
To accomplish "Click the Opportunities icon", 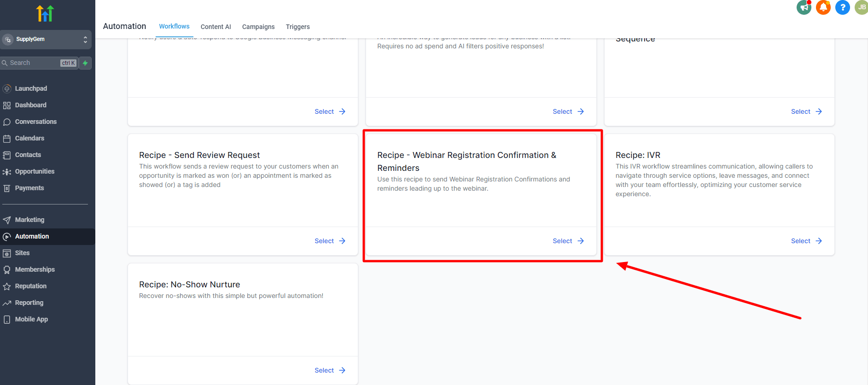I will 7,172.
